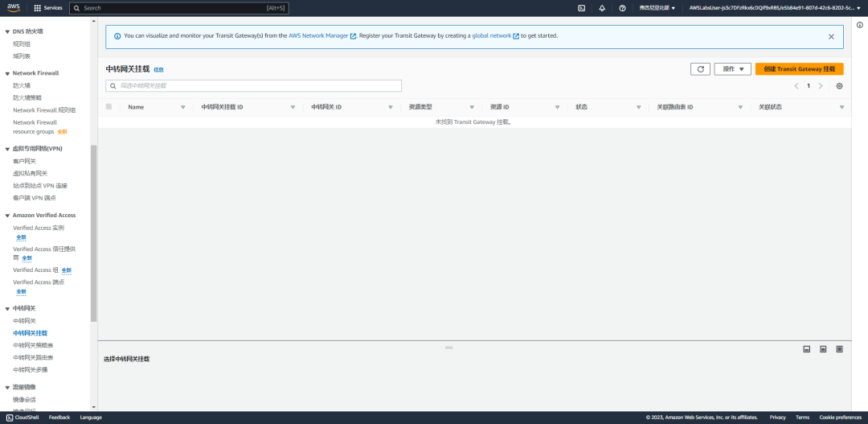This screenshot has width=868, height=424.
Task: Dismiss the Network Manager info banner
Action: point(831,36)
